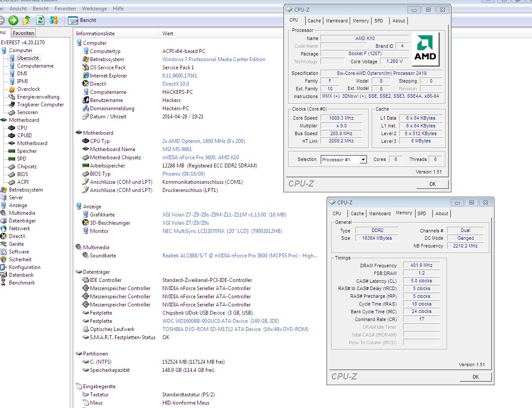This screenshot has height=408, width=532.
Task: Click the folder up-level toolbar icon
Action: (x=27, y=20)
